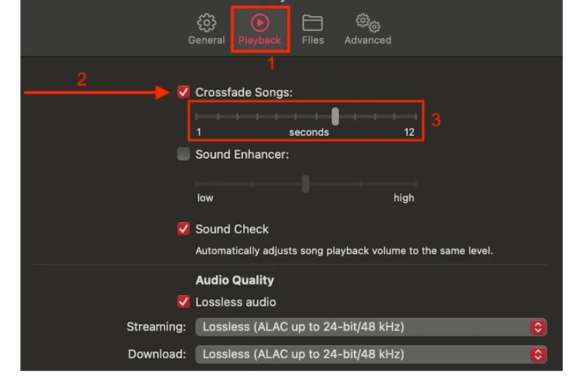Screen dimensions: 570x392
Task: Click the crossfade seconds slider handle
Action: point(335,116)
